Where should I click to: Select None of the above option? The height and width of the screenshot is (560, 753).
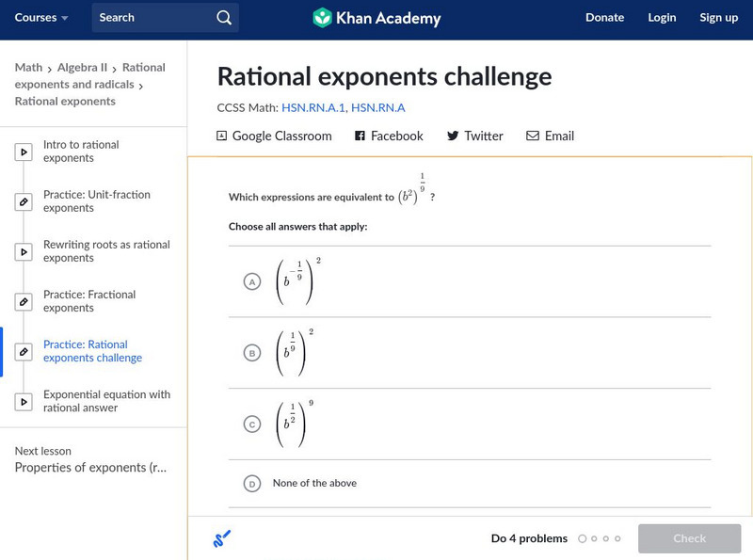click(x=251, y=483)
